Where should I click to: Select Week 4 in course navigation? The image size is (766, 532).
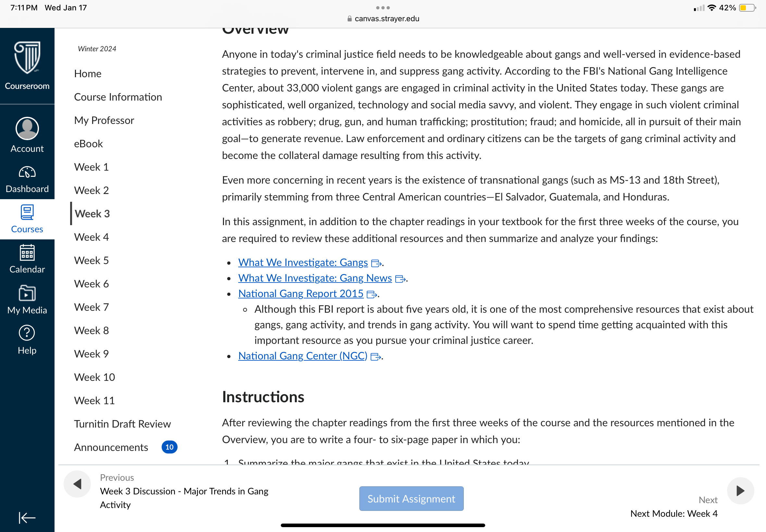(92, 237)
